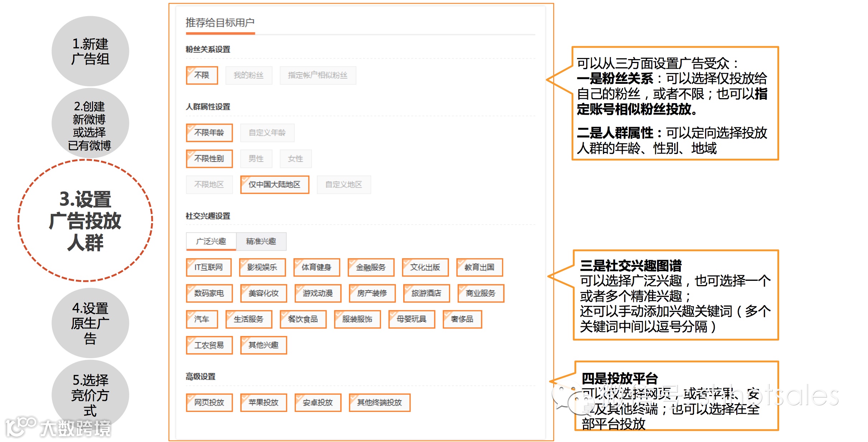The image size is (868, 442).
Task: Click step 4 设置原生广告 circle
Action: [90, 323]
